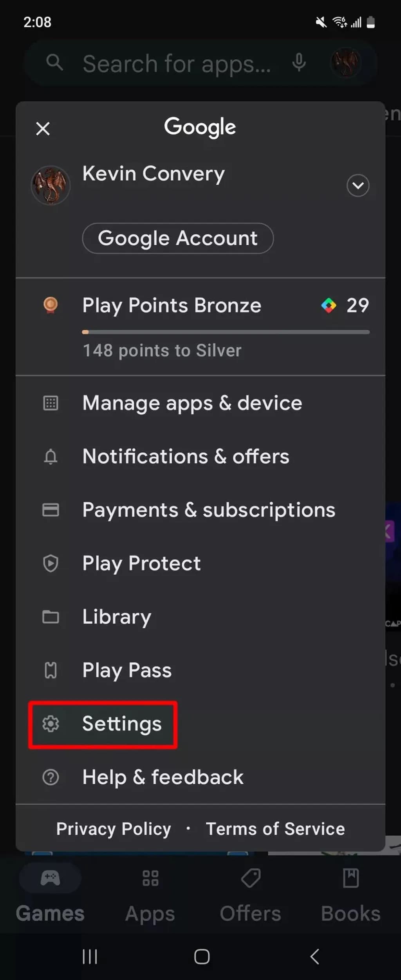Viewport: 401px width, 980px height.
Task: Close the Google account menu
Action: pos(43,128)
